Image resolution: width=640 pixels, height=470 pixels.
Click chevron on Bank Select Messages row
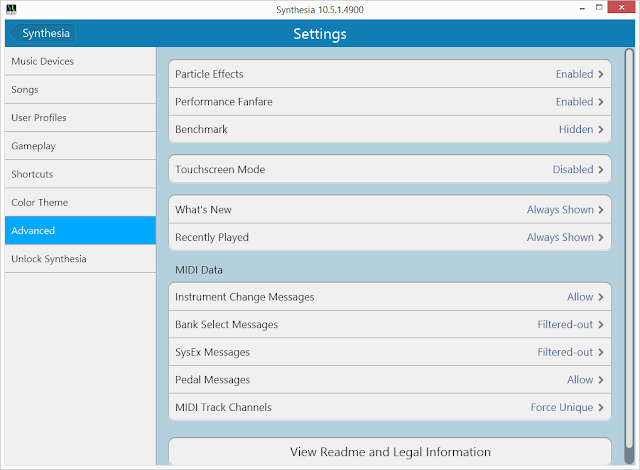point(601,325)
